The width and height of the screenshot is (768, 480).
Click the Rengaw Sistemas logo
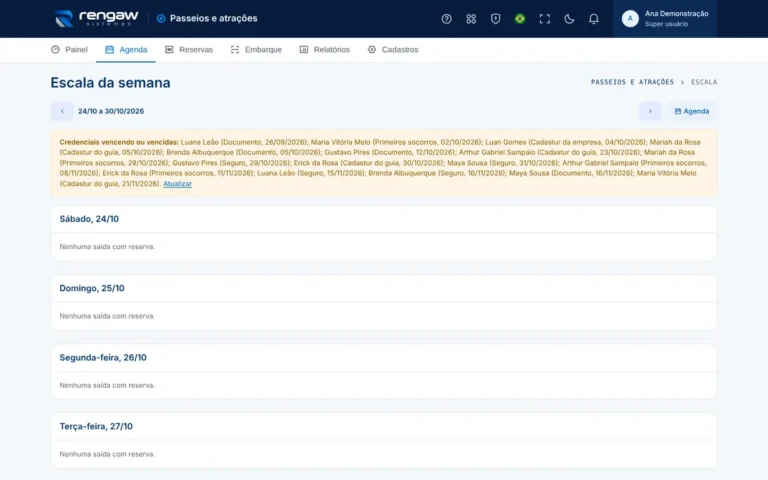pos(96,19)
